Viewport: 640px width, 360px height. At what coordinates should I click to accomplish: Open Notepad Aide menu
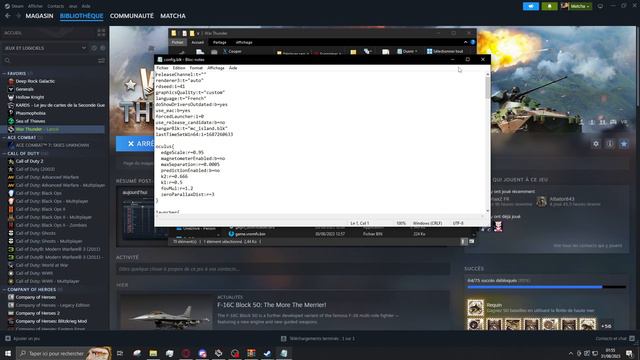point(233,68)
